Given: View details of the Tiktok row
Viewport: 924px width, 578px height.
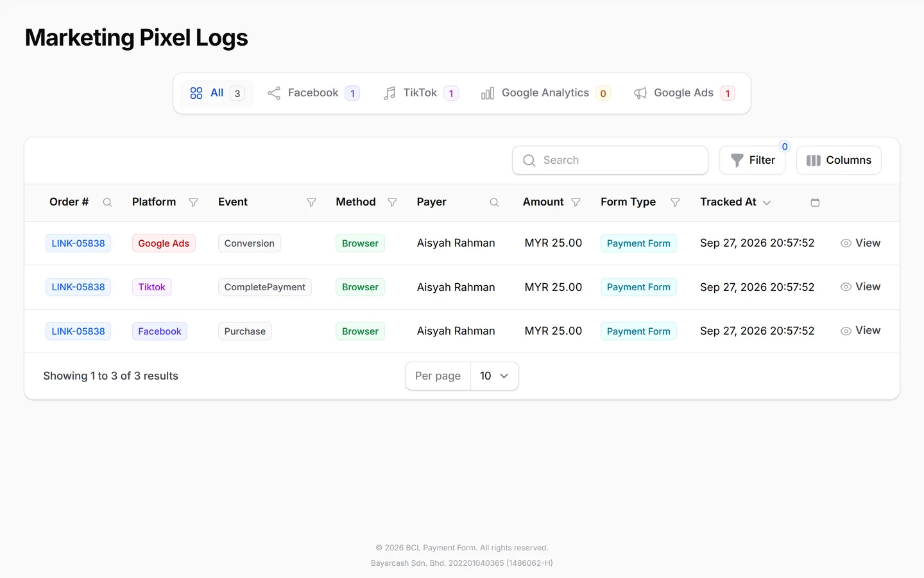Looking at the screenshot, I should pos(860,286).
